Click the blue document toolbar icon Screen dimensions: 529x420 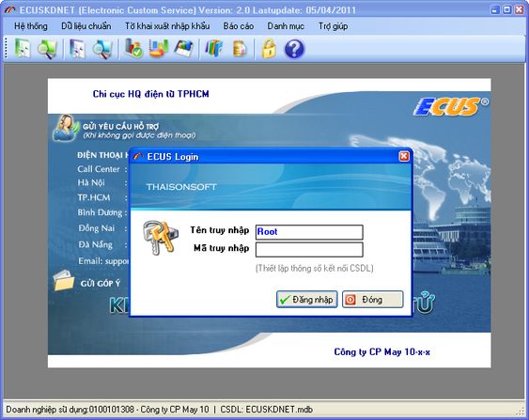[x=77, y=49]
